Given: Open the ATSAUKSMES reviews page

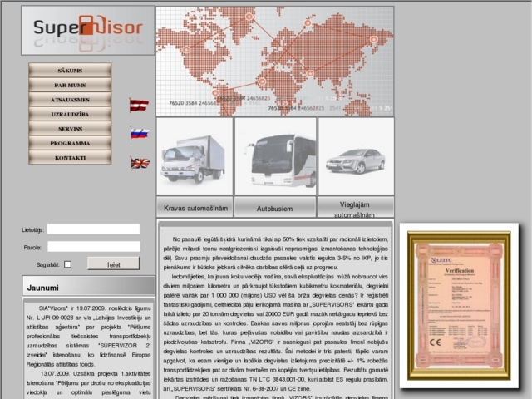Looking at the screenshot, I should click(70, 100).
